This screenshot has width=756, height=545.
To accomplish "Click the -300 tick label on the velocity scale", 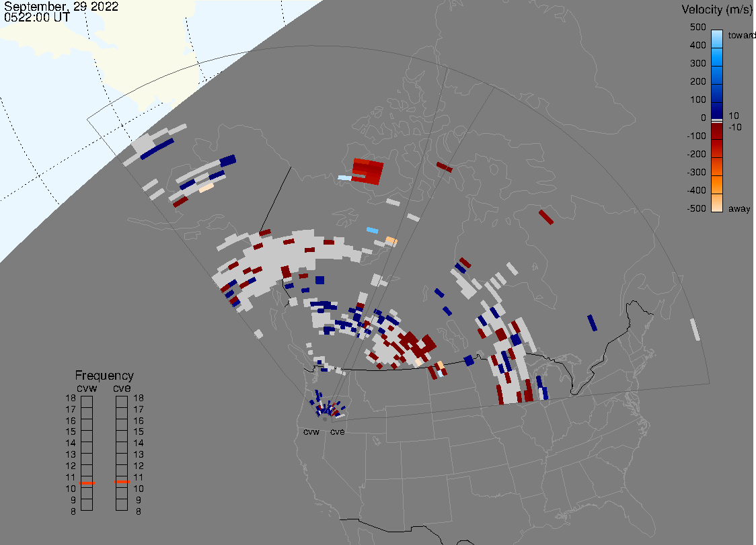I will coord(696,172).
